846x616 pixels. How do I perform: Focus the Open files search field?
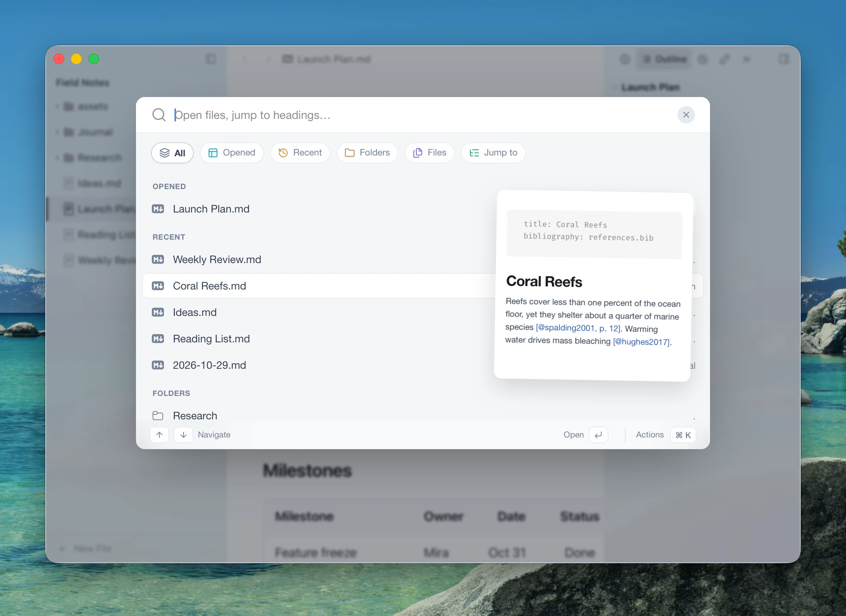[423, 115]
